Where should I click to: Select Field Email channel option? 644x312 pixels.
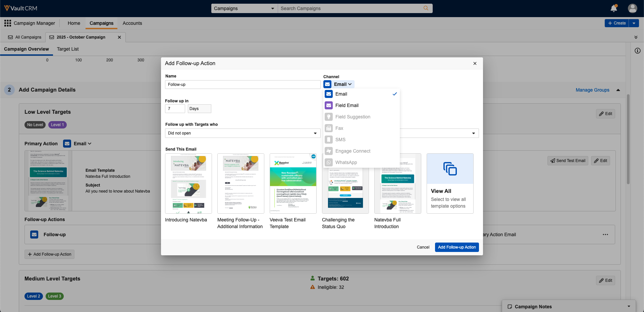[347, 105]
